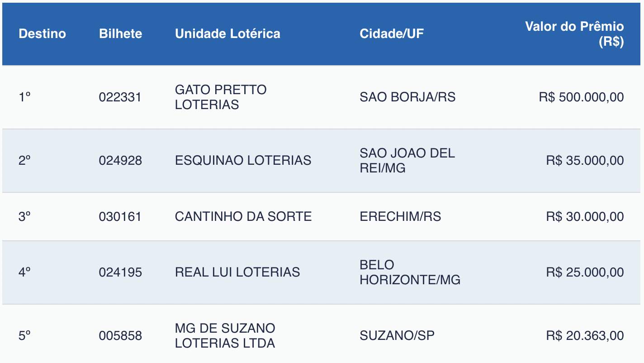Click the Cidade/UF column header
Image resolution: width=644 pixels, height=363 pixels.
pos(392,34)
